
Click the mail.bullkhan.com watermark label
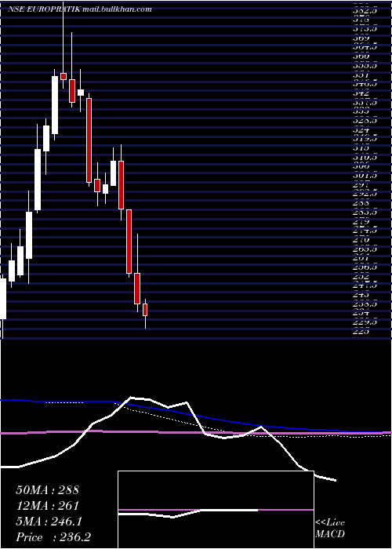pyautogui.click(x=118, y=9)
